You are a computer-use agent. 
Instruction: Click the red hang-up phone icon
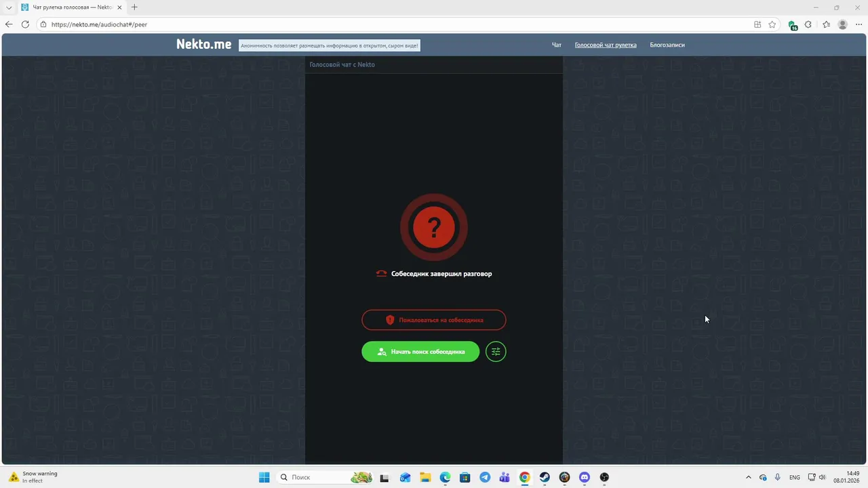381,274
